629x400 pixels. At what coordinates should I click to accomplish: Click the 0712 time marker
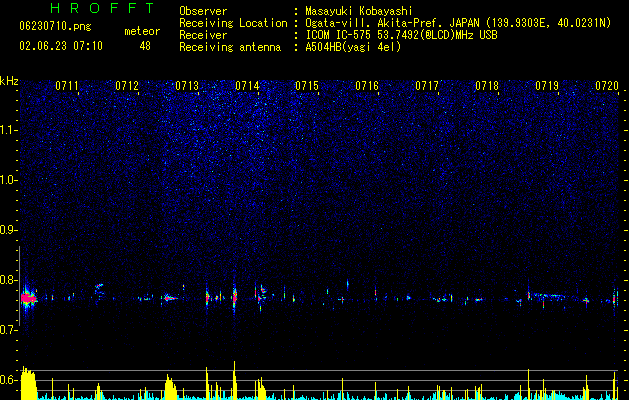point(127,86)
